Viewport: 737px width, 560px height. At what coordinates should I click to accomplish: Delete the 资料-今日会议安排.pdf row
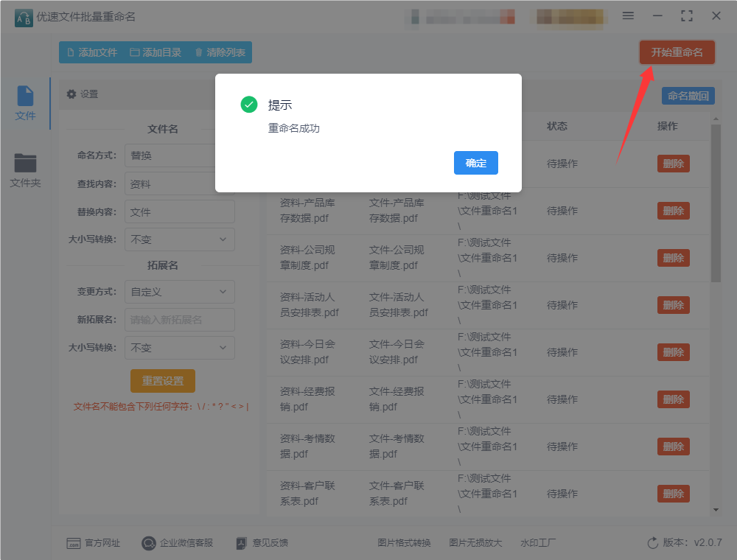point(673,352)
